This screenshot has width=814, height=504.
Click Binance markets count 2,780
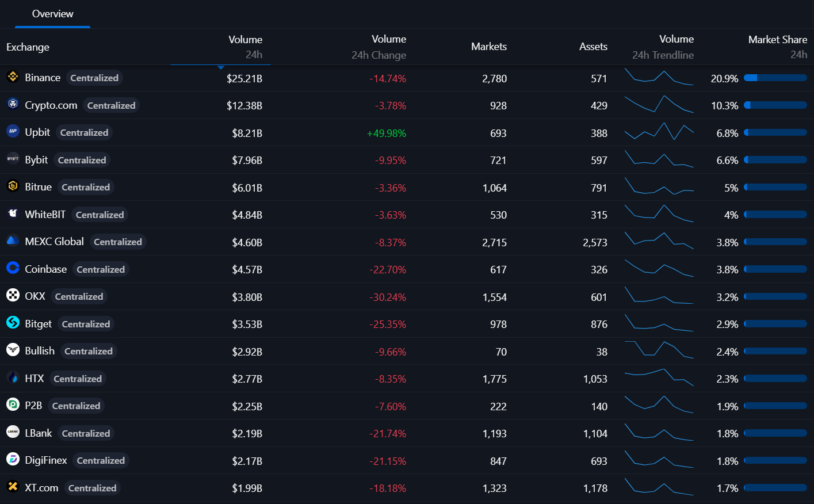[495, 79]
